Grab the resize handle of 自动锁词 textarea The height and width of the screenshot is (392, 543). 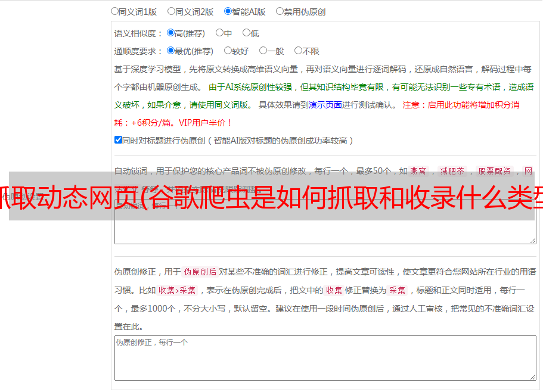click(533, 241)
